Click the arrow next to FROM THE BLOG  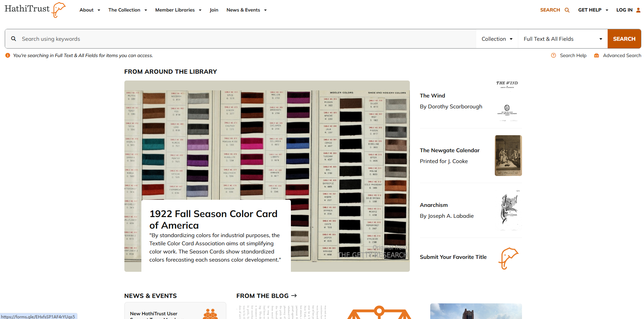[294, 296]
